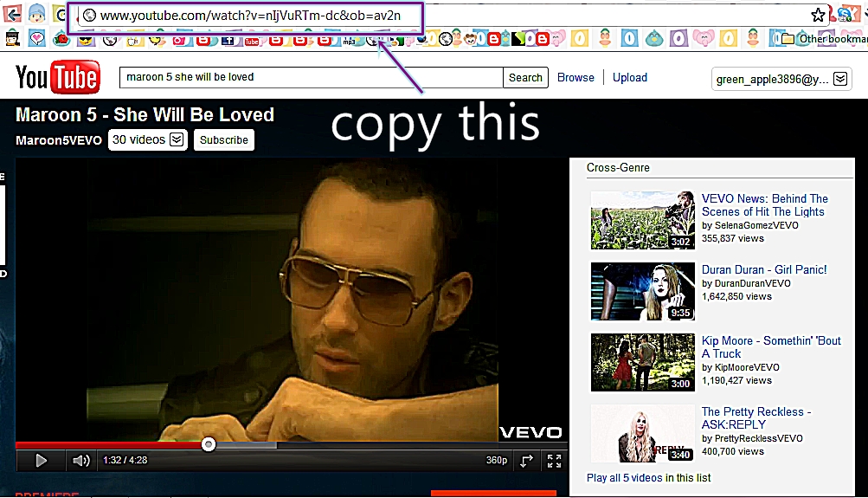Screen dimensions: 868x498
Task: Click the video frame of the player
Action: 292,300
